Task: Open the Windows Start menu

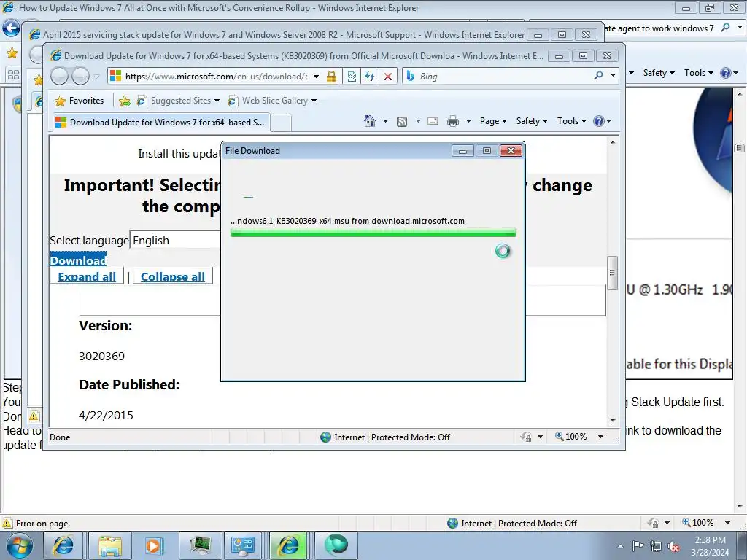Action: click(19, 545)
